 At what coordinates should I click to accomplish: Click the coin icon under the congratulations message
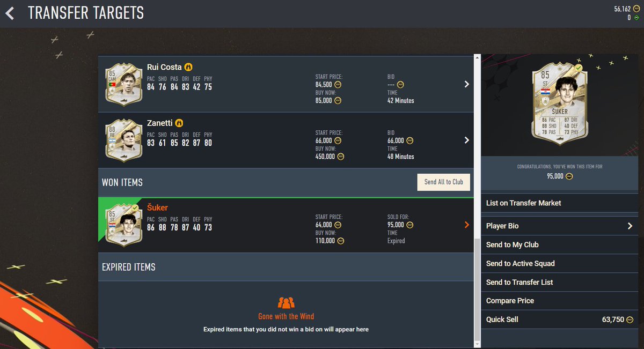coord(569,176)
